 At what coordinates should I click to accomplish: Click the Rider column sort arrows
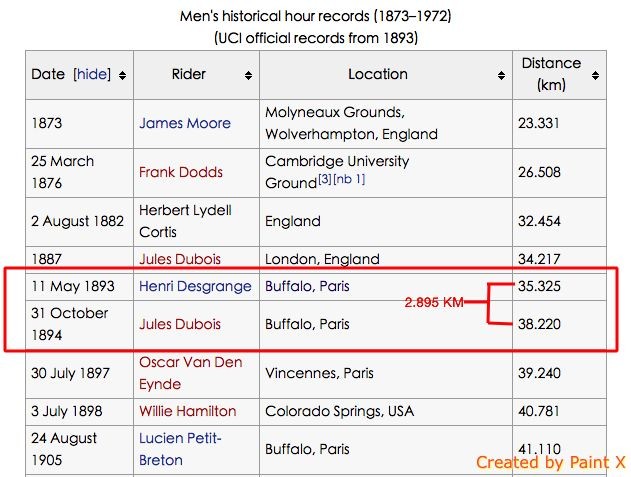tap(248, 75)
